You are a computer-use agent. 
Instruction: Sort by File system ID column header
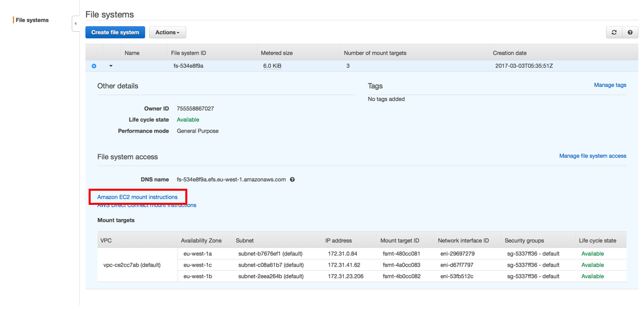tap(188, 53)
